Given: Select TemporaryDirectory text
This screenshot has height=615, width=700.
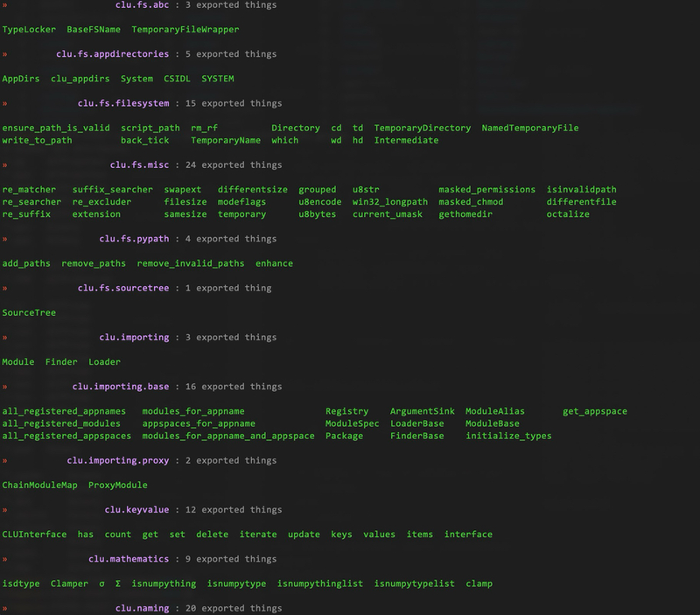Looking at the screenshot, I should [423, 128].
